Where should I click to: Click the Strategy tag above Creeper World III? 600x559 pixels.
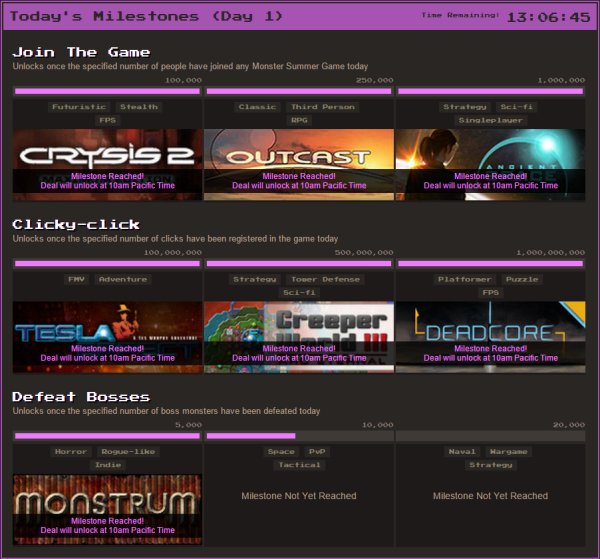pos(255,279)
